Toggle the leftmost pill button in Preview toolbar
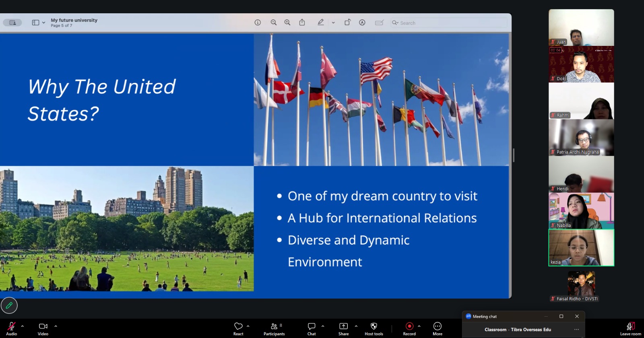 pos(12,23)
